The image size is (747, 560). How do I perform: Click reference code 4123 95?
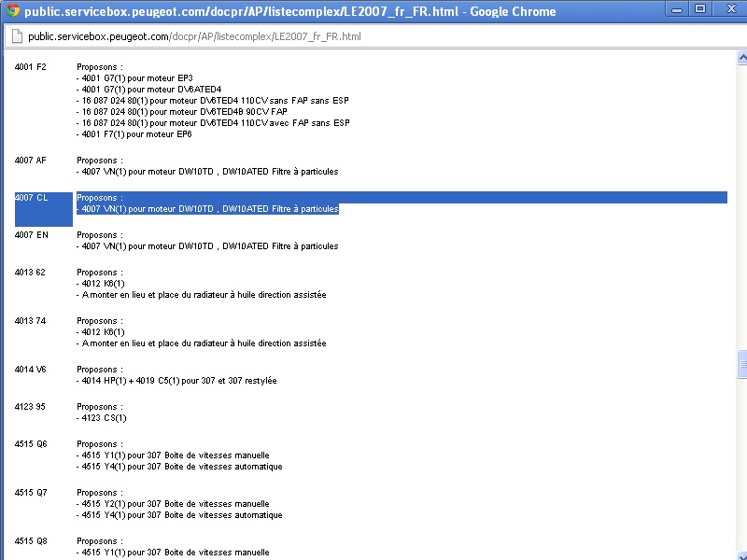click(30, 407)
